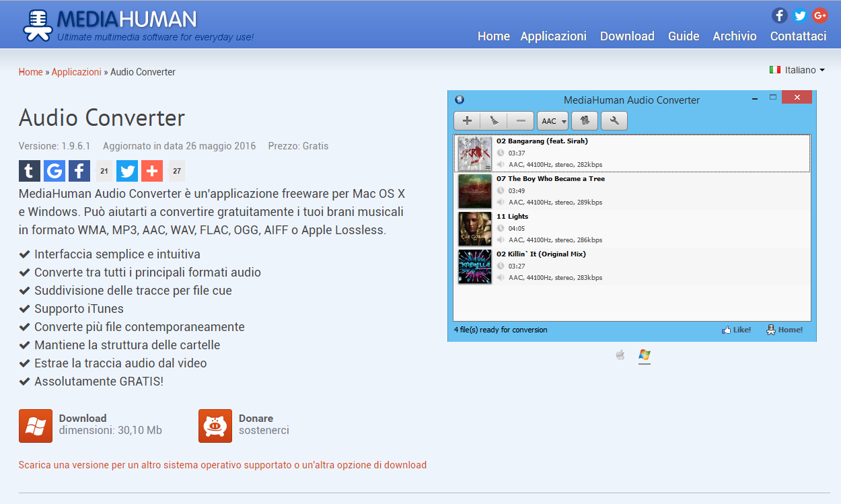Click the Prezzo: Gratis text
The width and height of the screenshot is (841, 504).
point(298,146)
